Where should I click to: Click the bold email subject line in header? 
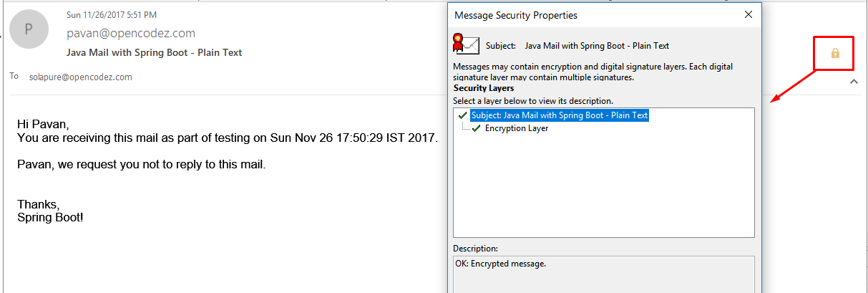click(x=154, y=52)
